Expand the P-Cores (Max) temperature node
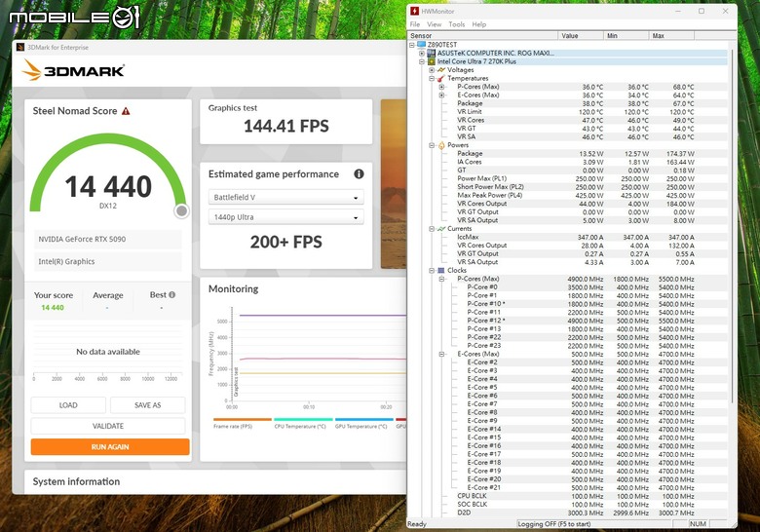Screen dimensions: 760x532 [441, 87]
